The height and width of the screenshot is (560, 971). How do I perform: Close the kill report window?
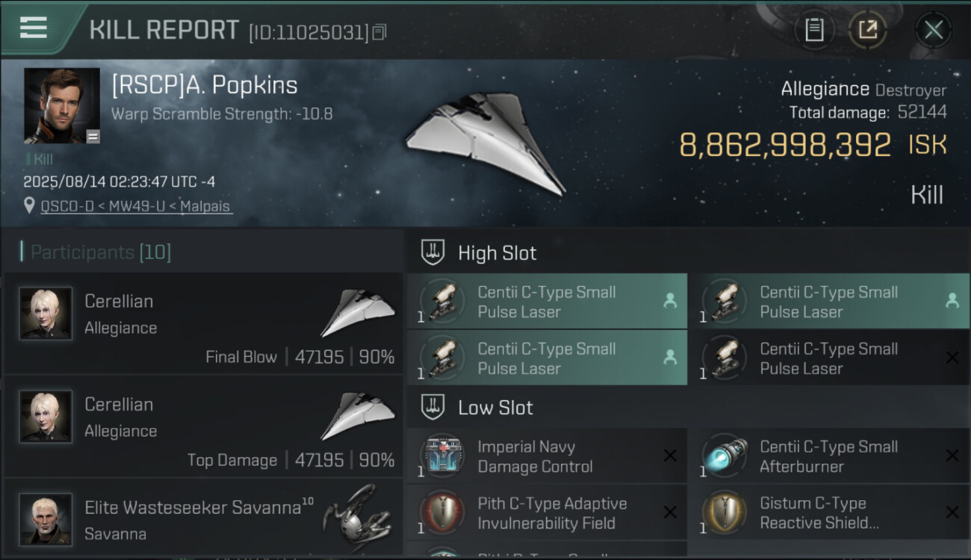click(933, 30)
